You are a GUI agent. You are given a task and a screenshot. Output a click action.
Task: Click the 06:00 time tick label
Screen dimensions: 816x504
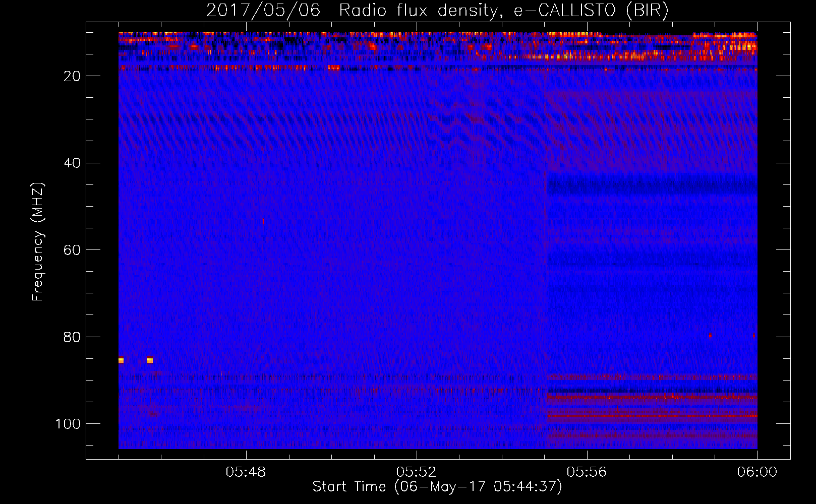pos(757,472)
